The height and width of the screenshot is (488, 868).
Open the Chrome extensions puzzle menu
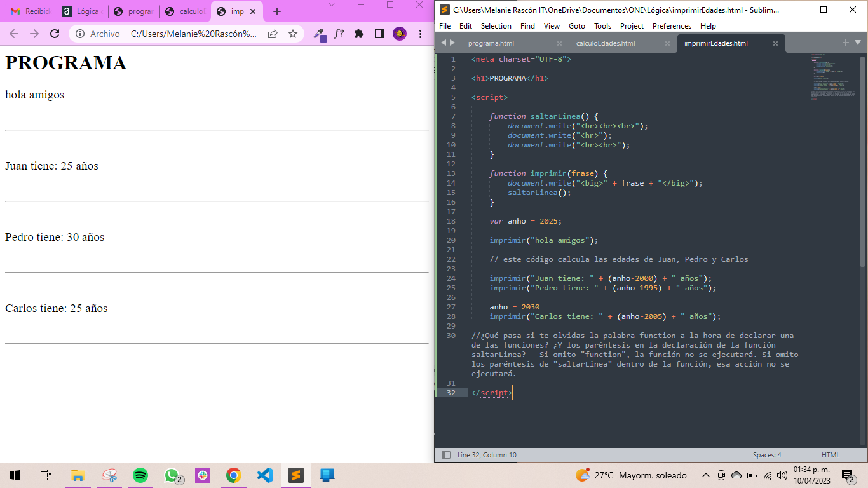(359, 34)
